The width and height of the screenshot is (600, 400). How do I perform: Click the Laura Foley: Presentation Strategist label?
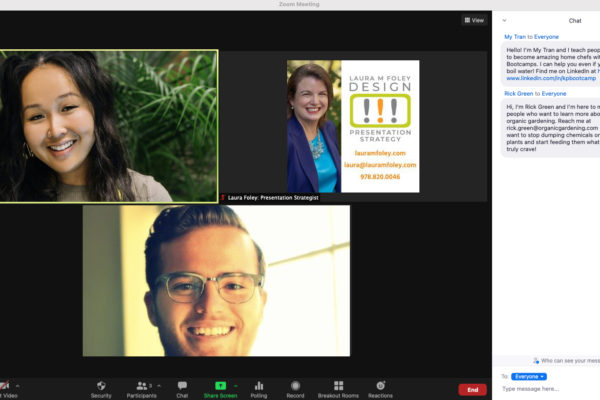click(x=273, y=198)
